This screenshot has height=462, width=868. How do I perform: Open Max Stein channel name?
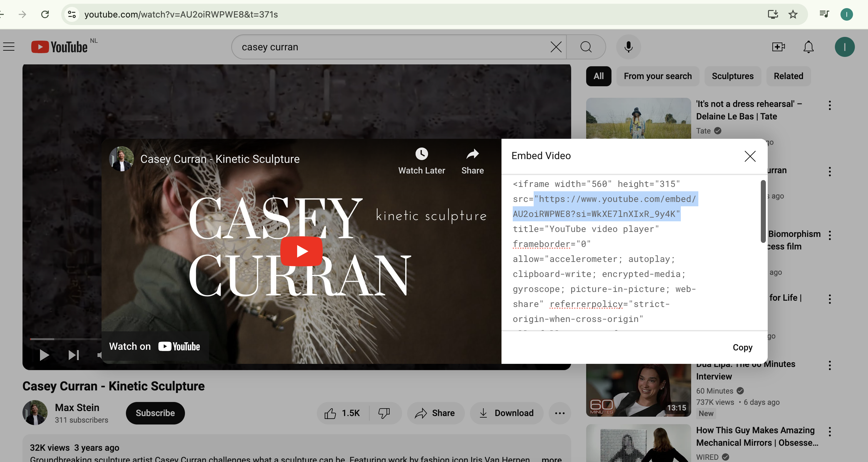(77, 407)
